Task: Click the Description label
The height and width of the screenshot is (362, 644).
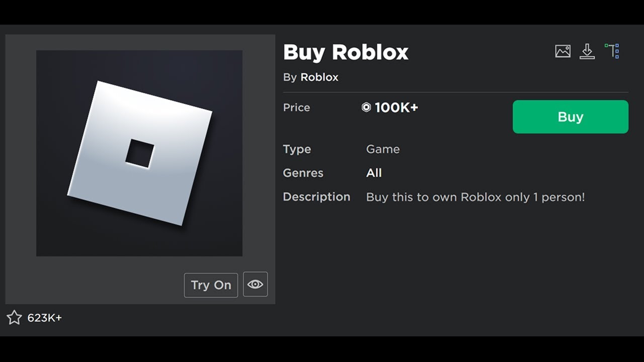Action: pos(316,197)
